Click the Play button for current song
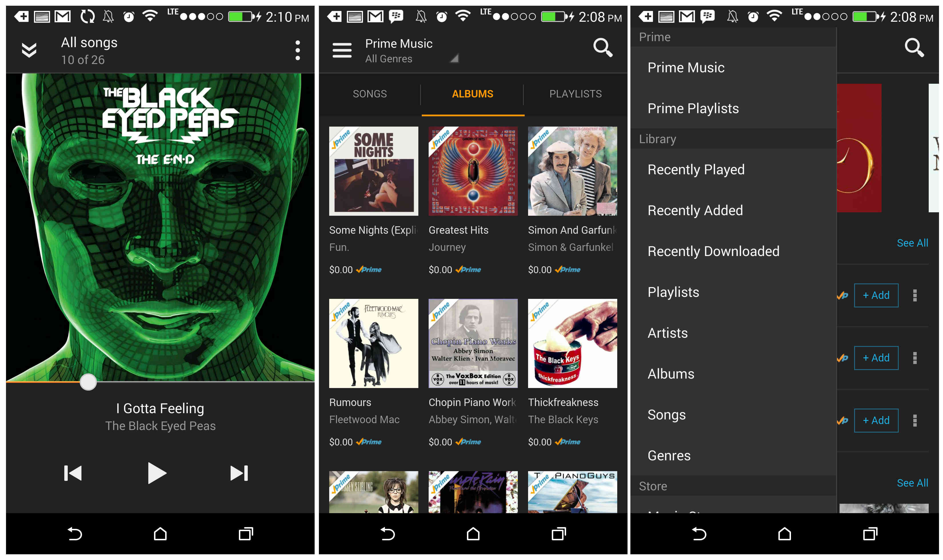Image resolution: width=943 pixels, height=560 pixels. pos(157,474)
